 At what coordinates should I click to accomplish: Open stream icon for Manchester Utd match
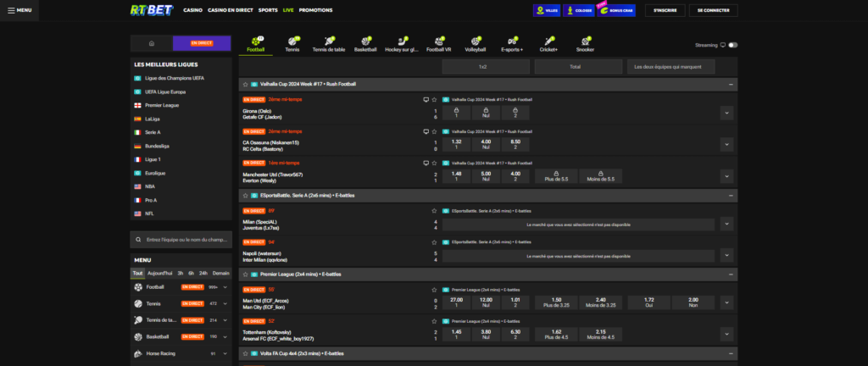point(426,164)
